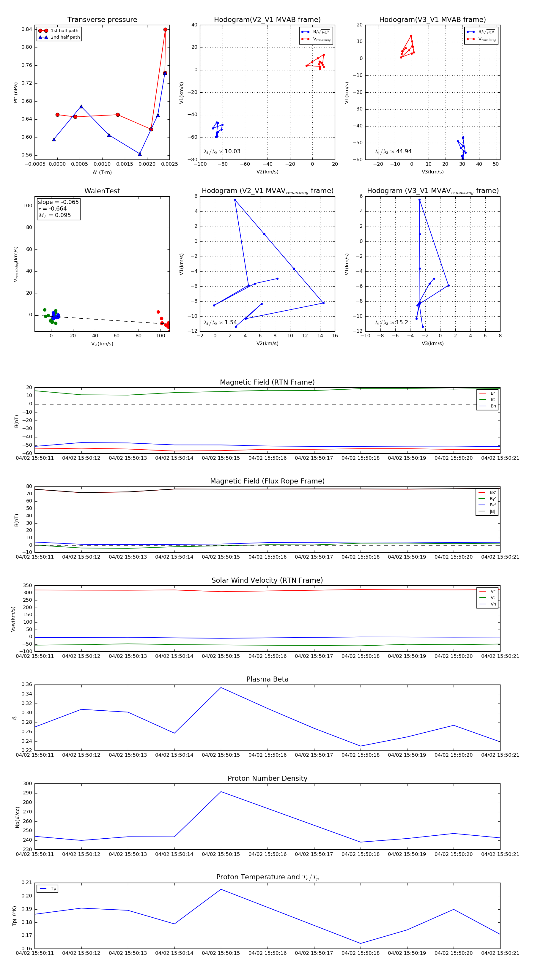This screenshot has width=535, height=980.
Task: Click the λ1/λ2 ≈ 10.03 ratio label
Action: click(222, 151)
